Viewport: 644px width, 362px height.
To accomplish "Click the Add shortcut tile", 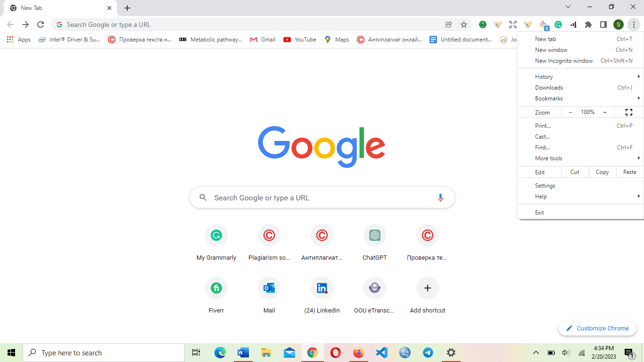I will click(x=428, y=296).
